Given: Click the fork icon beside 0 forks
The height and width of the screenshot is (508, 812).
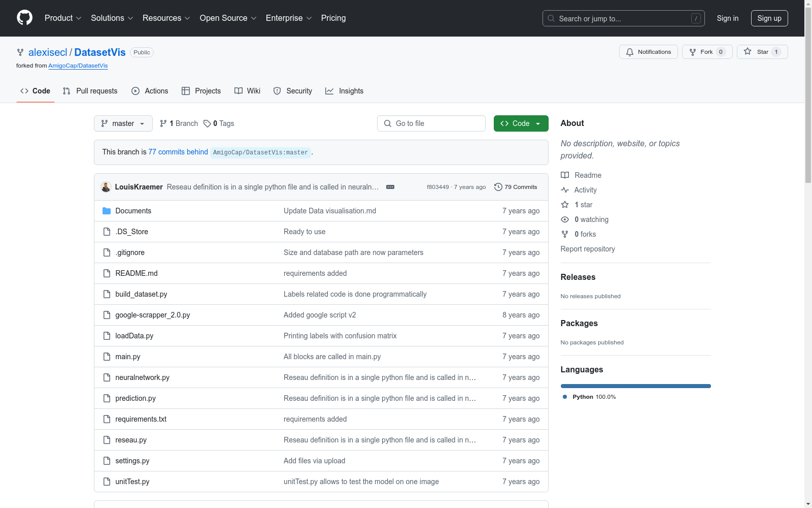Looking at the screenshot, I should (x=565, y=234).
